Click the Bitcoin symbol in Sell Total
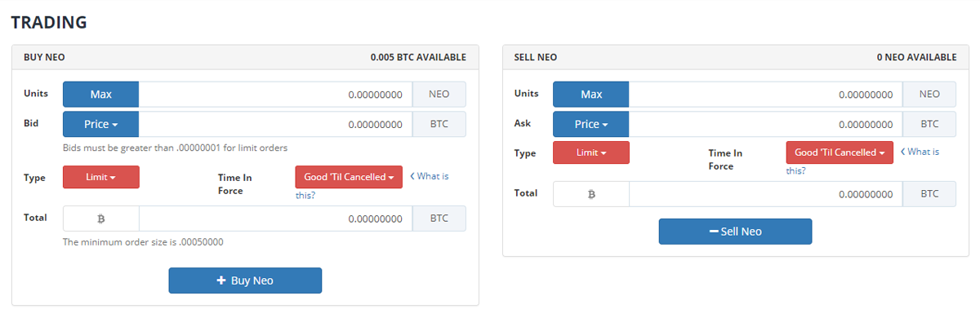 pos(591,194)
